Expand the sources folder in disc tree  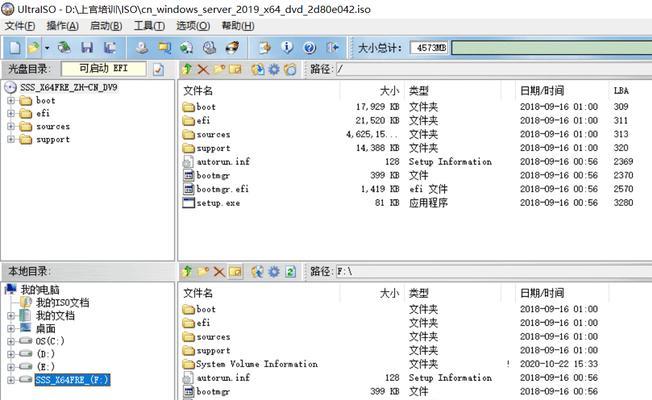pos(11,126)
